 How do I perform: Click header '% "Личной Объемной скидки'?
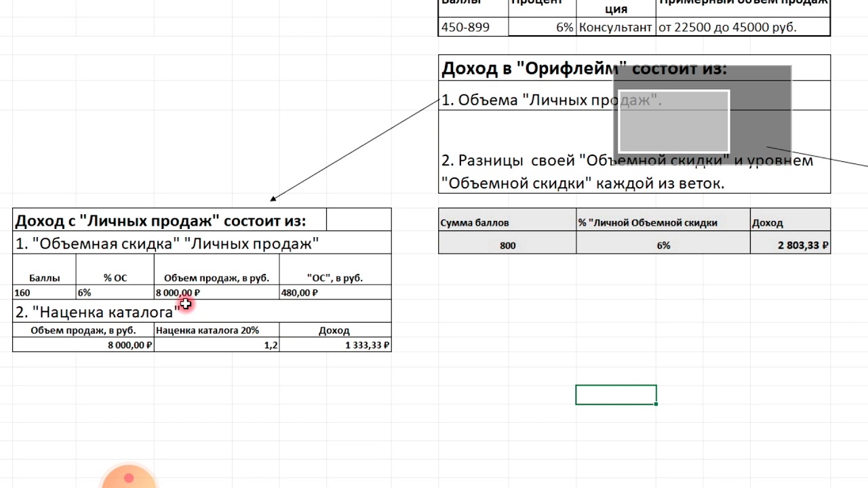(663, 222)
